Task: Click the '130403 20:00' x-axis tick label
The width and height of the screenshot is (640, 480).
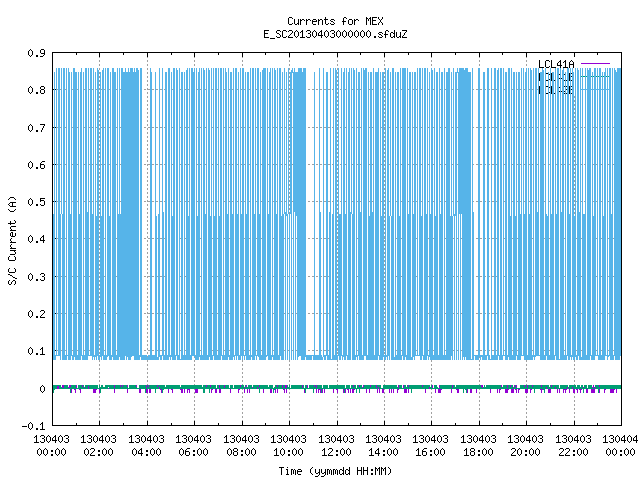Action: [x=525, y=446]
